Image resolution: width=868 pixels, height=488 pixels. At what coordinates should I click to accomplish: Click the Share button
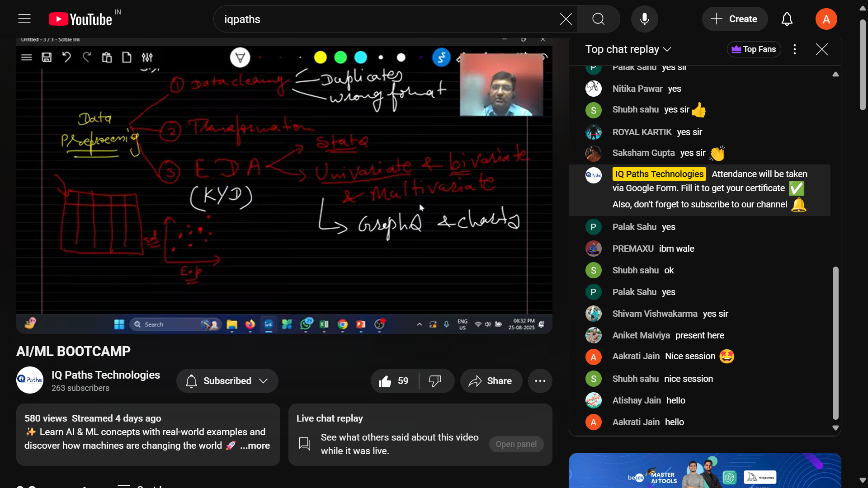(x=491, y=381)
